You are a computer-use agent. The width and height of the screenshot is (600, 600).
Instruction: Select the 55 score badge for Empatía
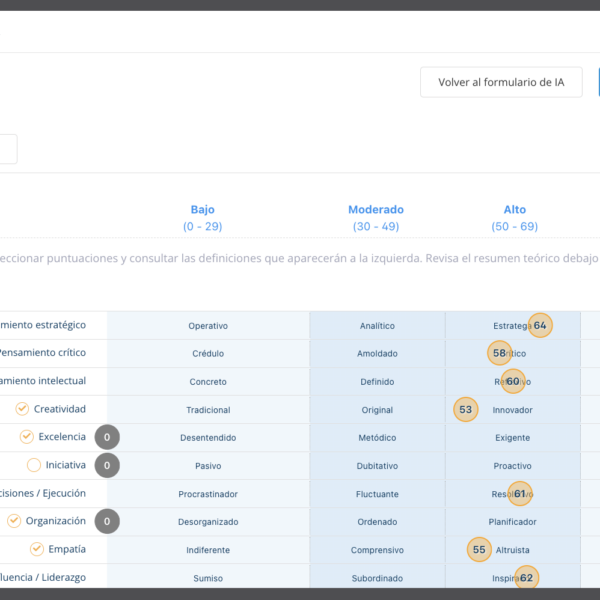[479, 549]
